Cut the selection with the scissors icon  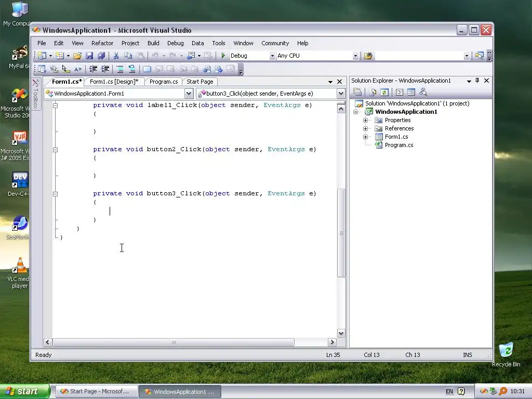[116, 56]
